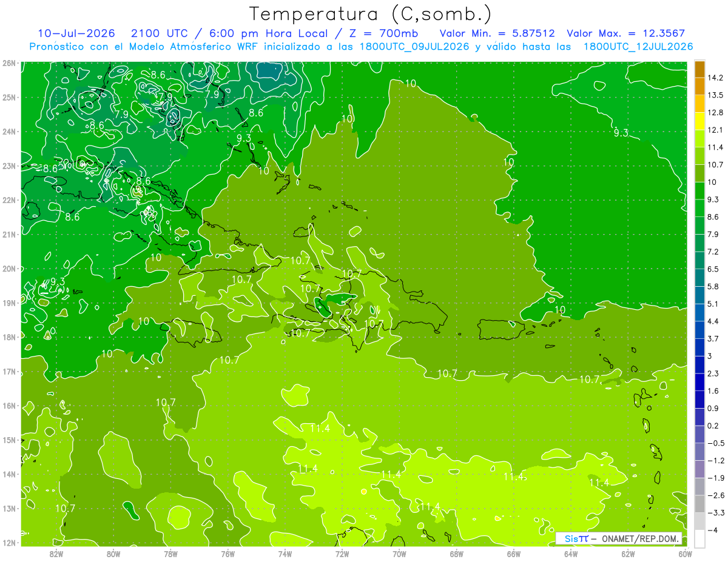728x562 pixels.
Task: Click the "26N" latitude label
Action: point(8,63)
